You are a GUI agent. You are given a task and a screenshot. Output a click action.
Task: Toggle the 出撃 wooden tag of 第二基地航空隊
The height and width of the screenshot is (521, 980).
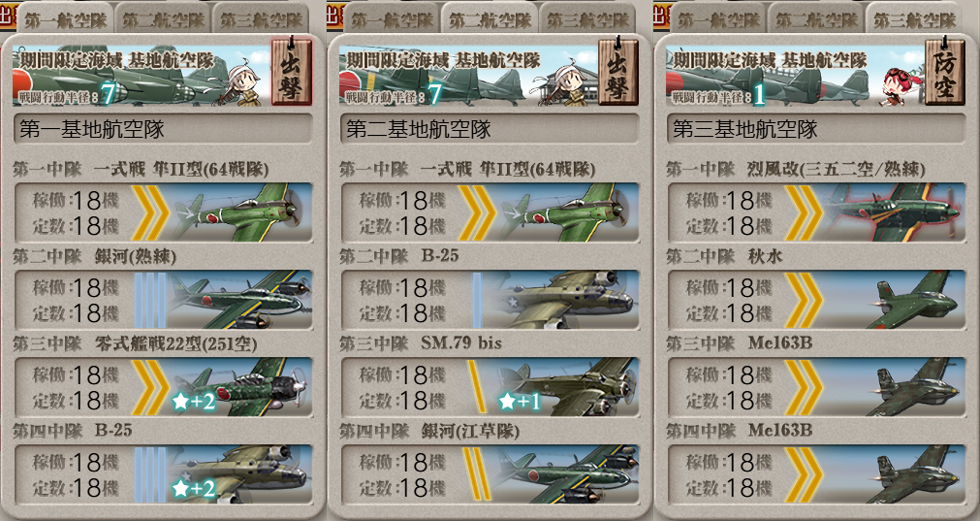pyautogui.click(x=618, y=71)
